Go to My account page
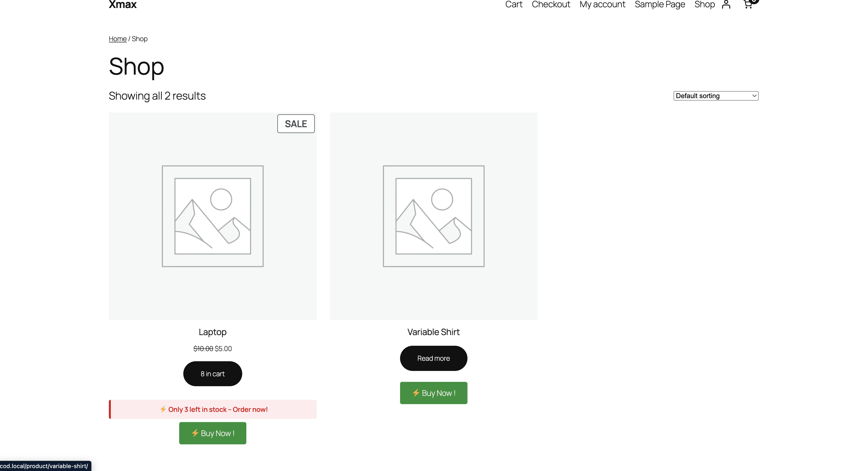The height and width of the screenshot is (471, 868). coord(603,5)
